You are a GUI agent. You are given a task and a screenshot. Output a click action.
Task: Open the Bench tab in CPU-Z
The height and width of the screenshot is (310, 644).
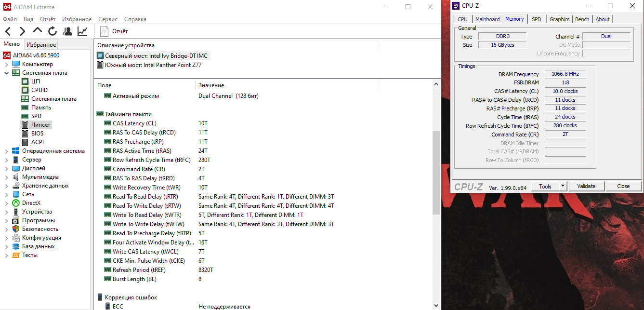coord(582,19)
